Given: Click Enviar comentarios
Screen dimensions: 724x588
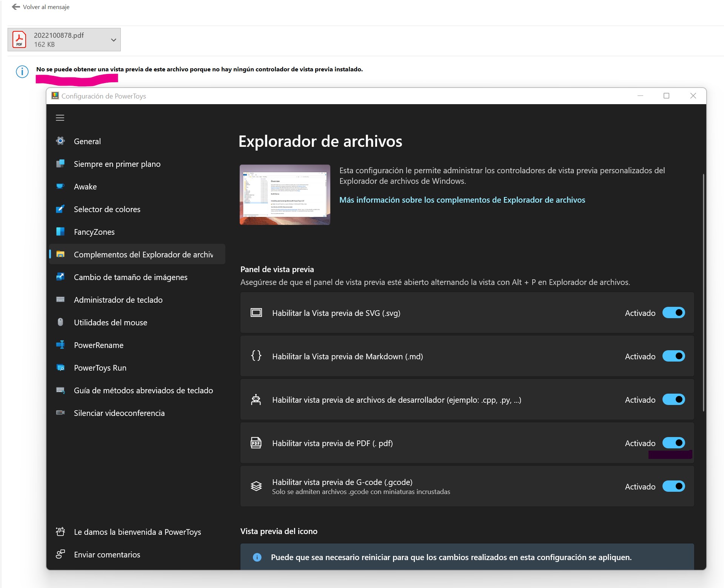Looking at the screenshot, I should (x=107, y=554).
